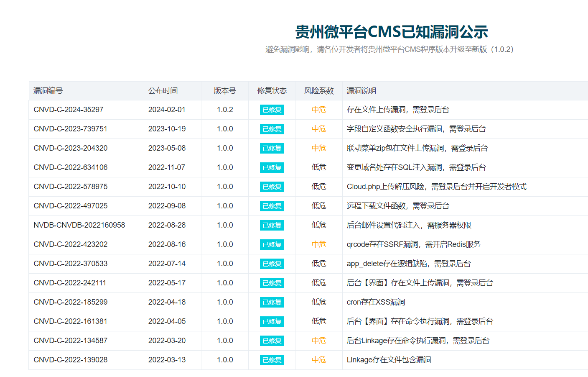Click the 已修复 badge for CNVD-C-2023-204320
This screenshot has width=588, height=377.
(272, 148)
